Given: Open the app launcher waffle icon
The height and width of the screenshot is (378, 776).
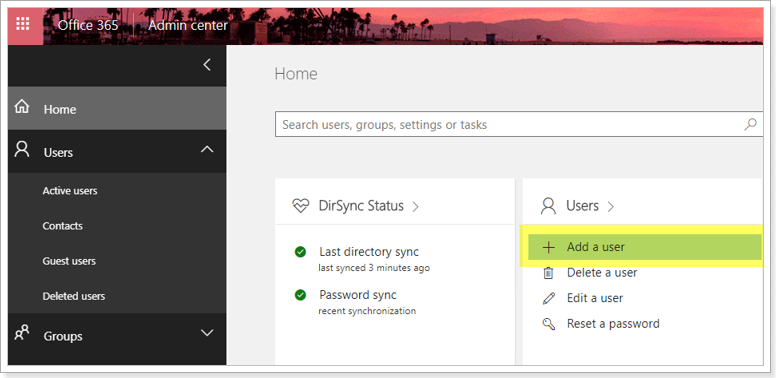Looking at the screenshot, I should (x=23, y=24).
